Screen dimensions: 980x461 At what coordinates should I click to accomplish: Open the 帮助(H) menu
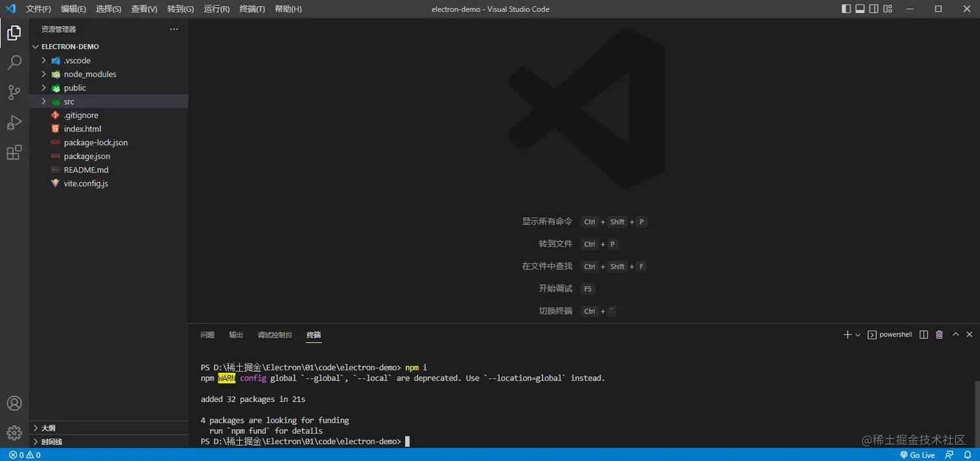point(288,9)
